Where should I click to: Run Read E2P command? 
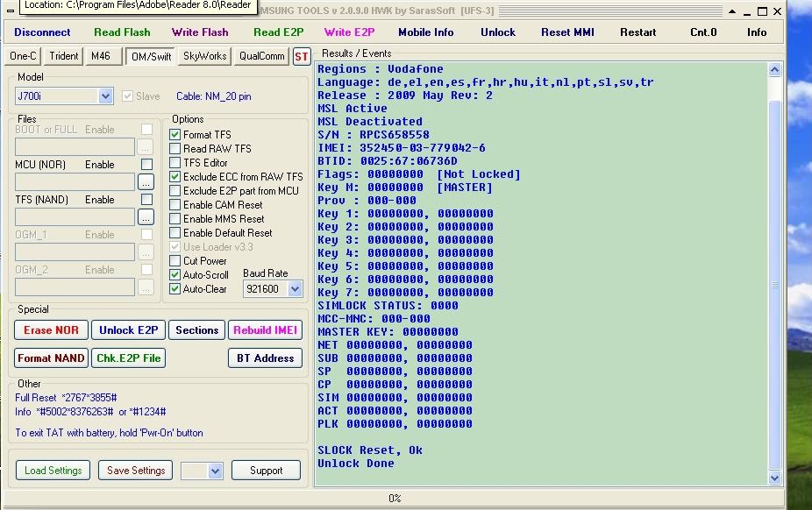click(279, 32)
